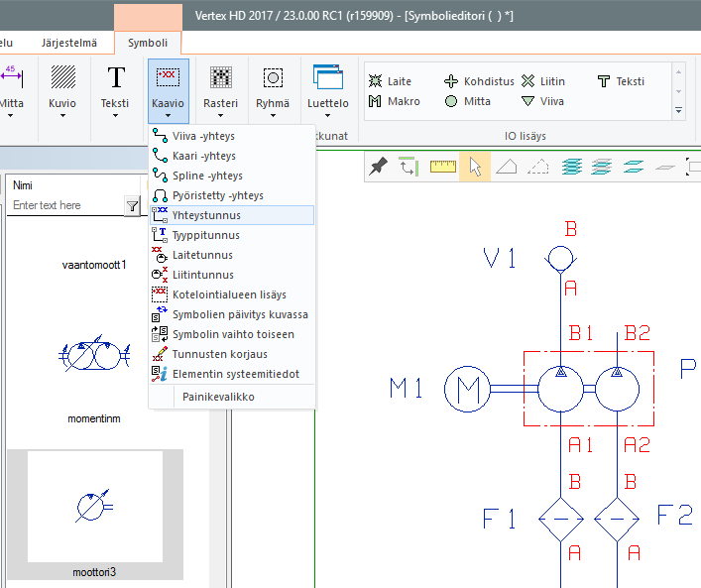This screenshot has width=701, height=588.
Task: Click the filter funnel icon beside the search field
Action: coord(132,205)
